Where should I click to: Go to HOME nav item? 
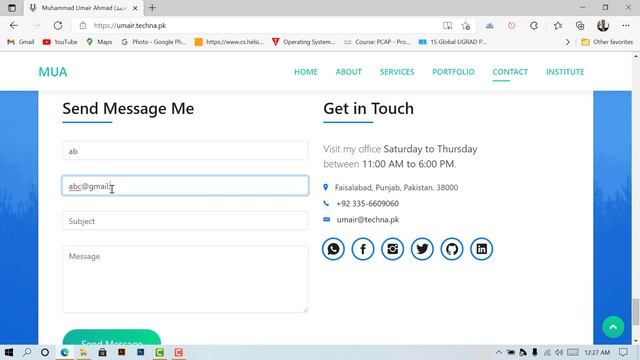point(306,72)
